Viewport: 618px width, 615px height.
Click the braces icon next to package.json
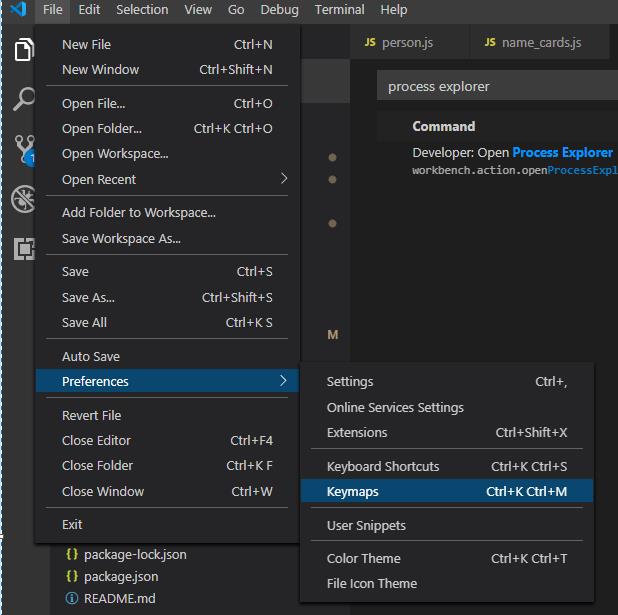(72, 576)
